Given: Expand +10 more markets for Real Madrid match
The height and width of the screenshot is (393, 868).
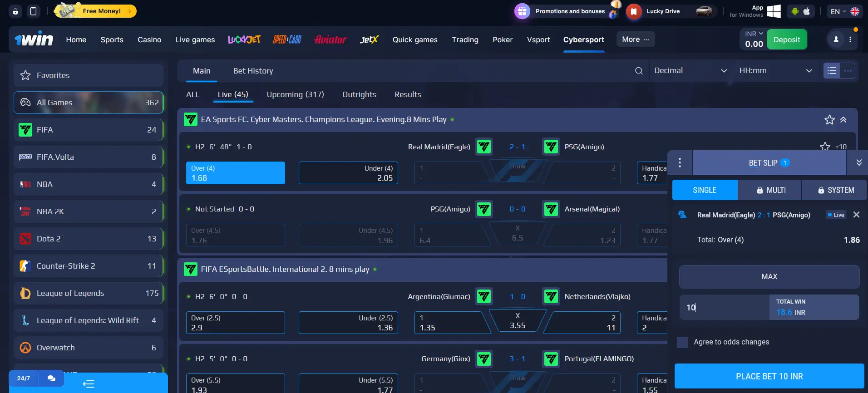Looking at the screenshot, I should click(x=841, y=147).
